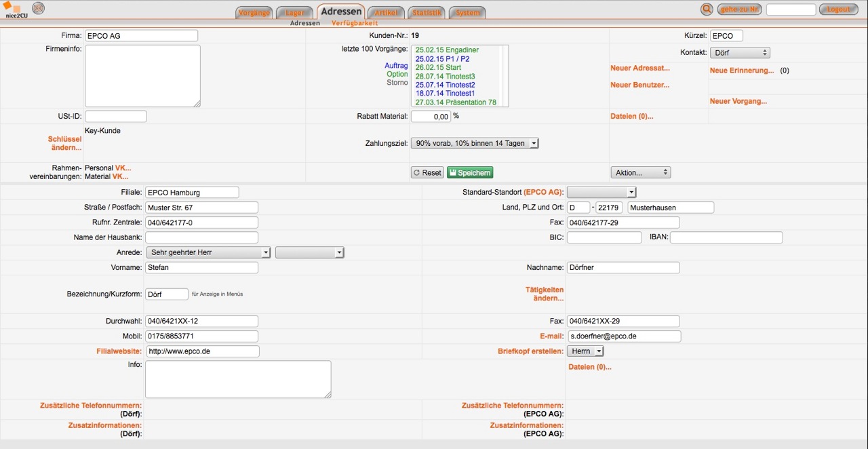Select 28.07.14 Tinotest3 entry
The width and height of the screenshot is (868, 449).
pos(445,77)
